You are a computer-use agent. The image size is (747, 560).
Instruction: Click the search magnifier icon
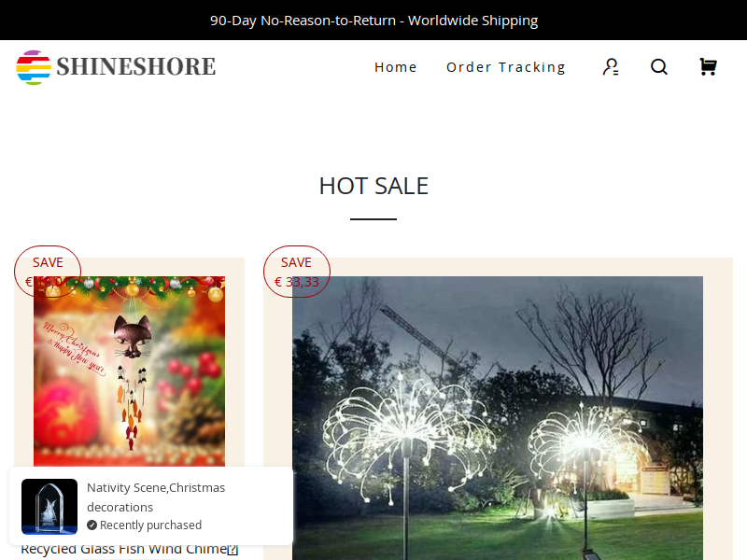click(659, 66)
